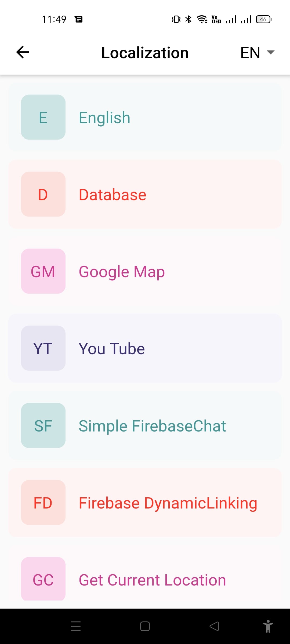
Task: Tap the E avatar tile
Action: 43,117
